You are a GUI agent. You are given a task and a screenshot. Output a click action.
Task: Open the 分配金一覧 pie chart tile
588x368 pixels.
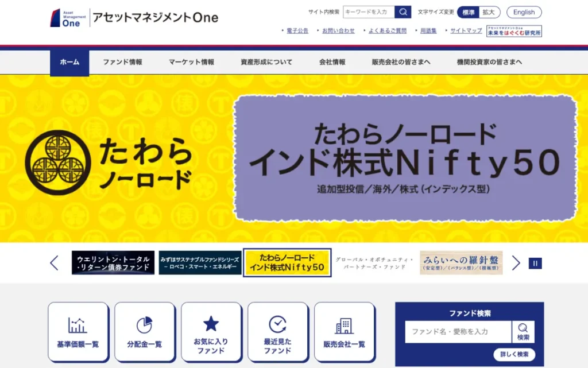[144, 332]
